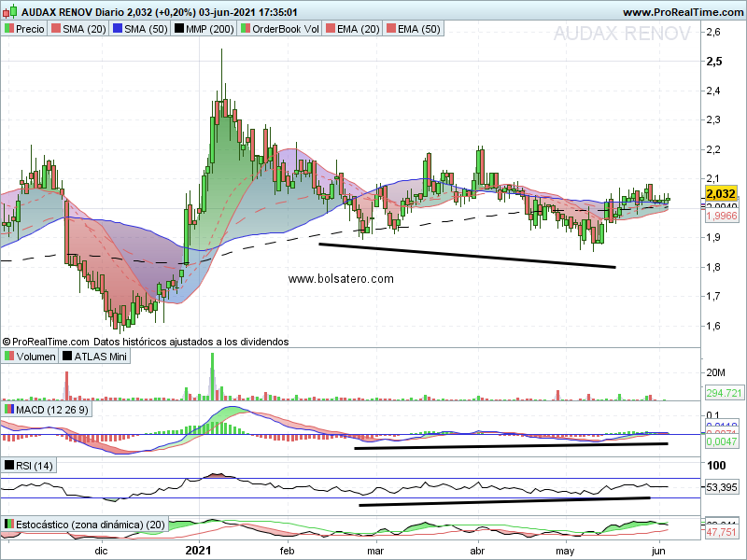
Task: Click the 2,4 price axis label
Action: coord(713,91)
